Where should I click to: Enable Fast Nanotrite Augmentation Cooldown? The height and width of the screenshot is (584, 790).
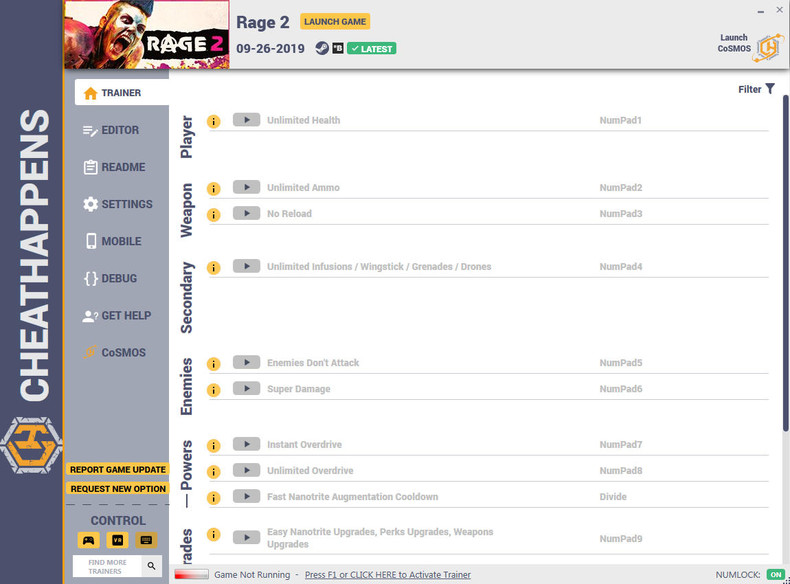[246, 497]
